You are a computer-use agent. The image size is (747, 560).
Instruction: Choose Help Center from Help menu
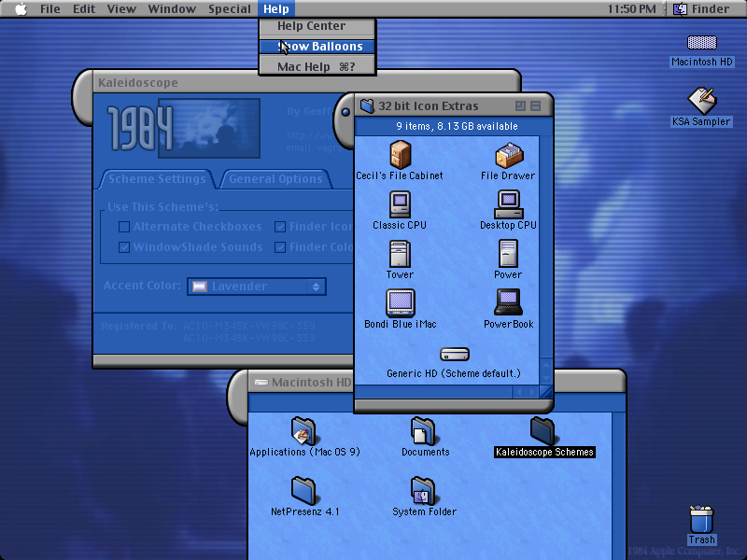[317, 26]
